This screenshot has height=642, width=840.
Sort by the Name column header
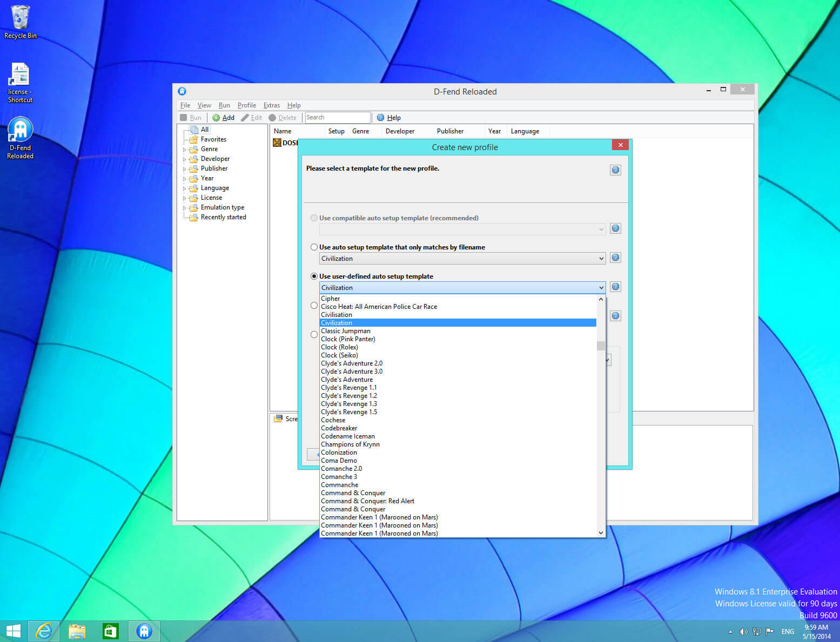pos(297,131)
